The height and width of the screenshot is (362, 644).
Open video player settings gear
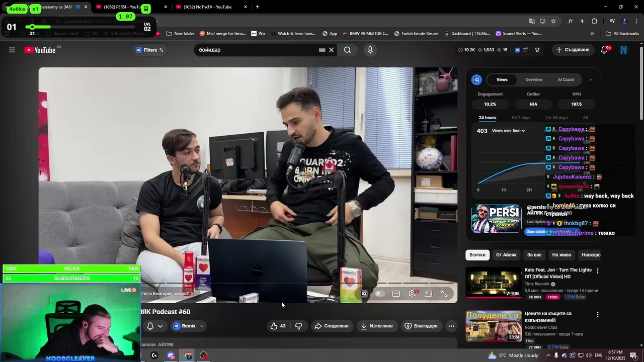click(413, 294)
